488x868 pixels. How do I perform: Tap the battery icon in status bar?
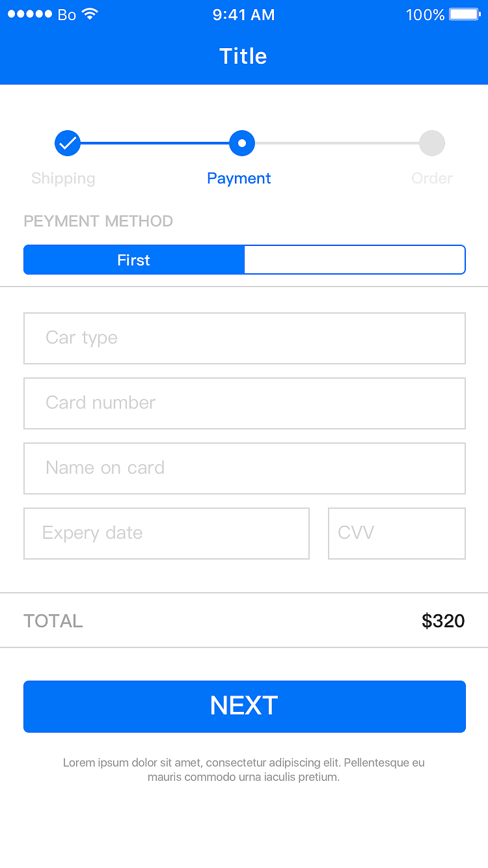465,14
